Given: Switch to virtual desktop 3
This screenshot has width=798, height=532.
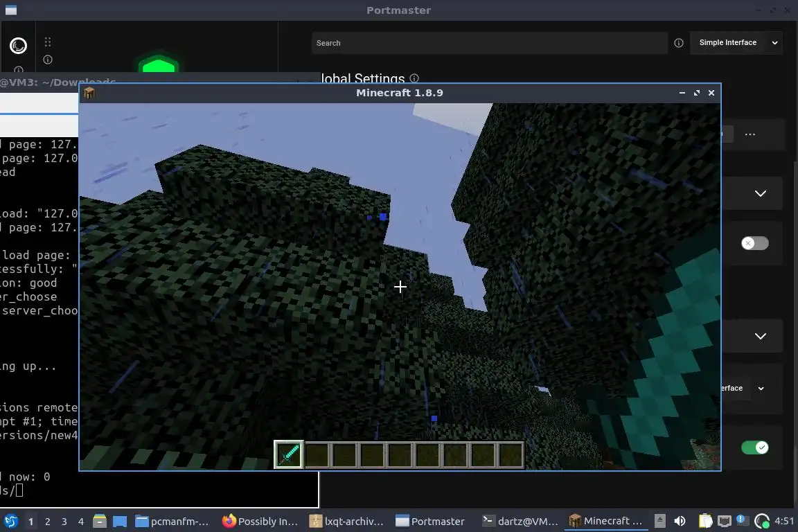Looking at the screenshot, I should click(x=64, y=522).
